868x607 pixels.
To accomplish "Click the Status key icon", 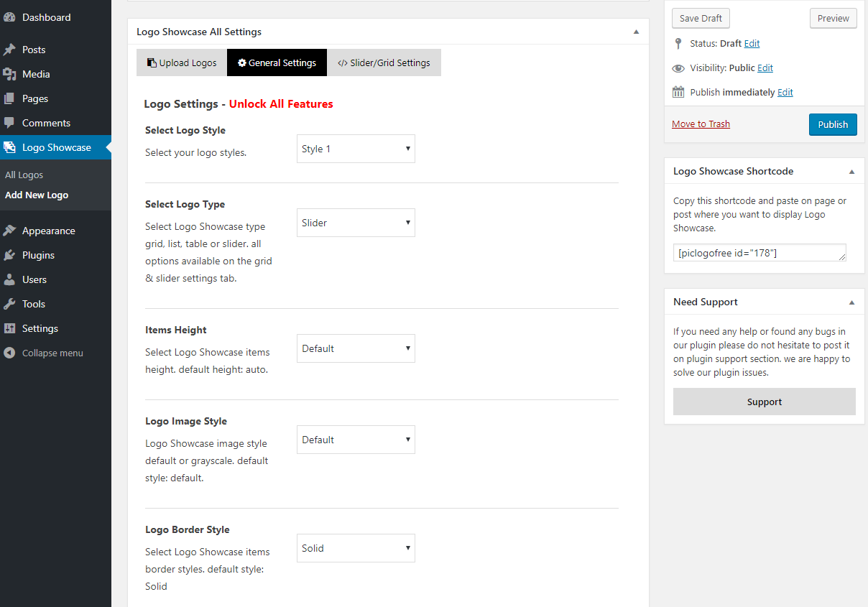I will pyautogui.click(x=678, y=43).
